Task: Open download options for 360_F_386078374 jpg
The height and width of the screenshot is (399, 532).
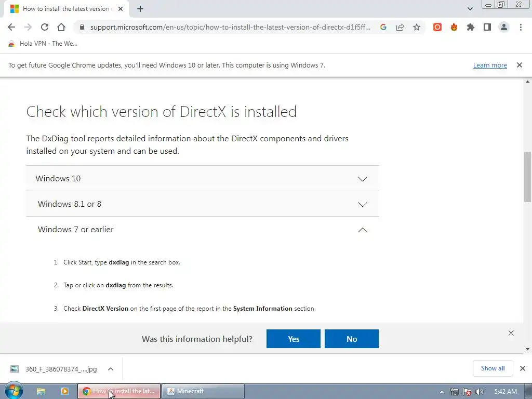Action: 111,369
